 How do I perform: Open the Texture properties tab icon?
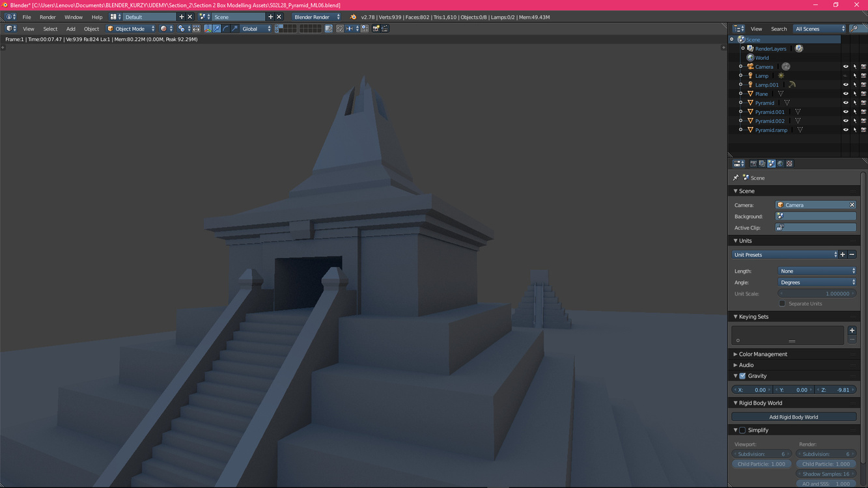point(789,164)
